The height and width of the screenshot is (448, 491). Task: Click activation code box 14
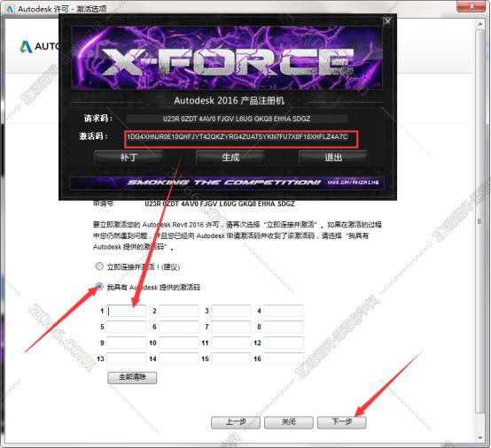(x=179, y=359)
